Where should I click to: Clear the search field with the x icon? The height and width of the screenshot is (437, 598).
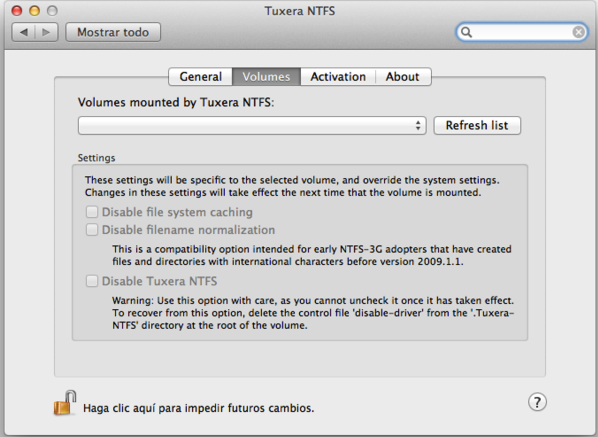[x=579, y=32]
